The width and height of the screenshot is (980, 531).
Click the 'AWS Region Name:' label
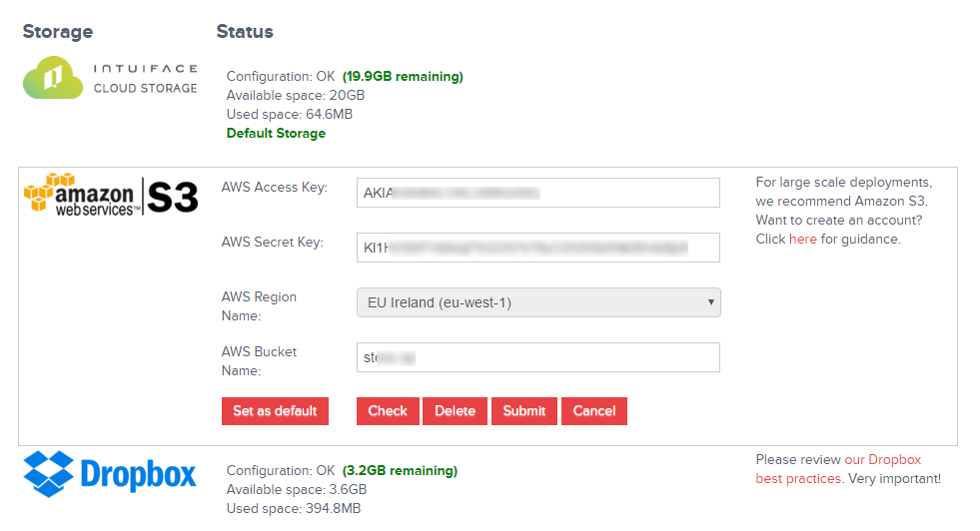(259, 306)
